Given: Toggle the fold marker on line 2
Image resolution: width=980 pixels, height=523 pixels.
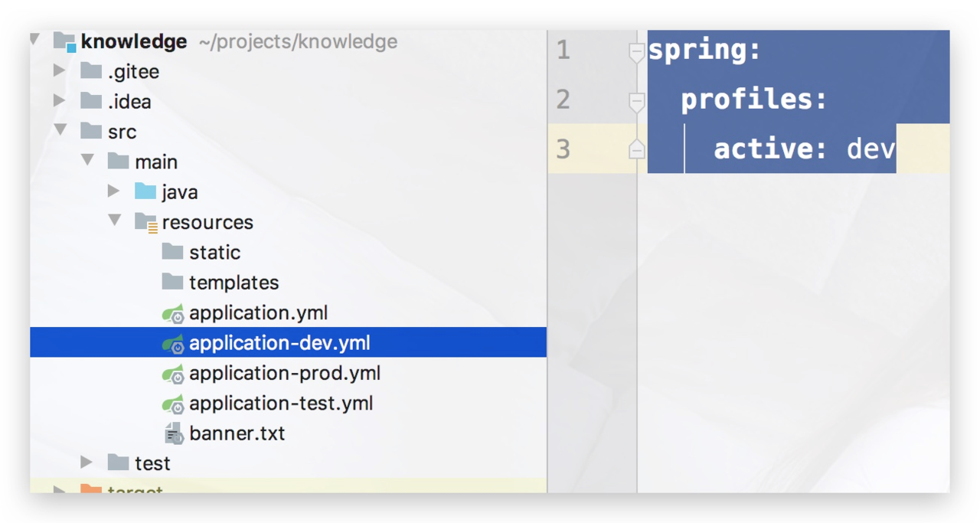Looking at the screenshot, I should (636, 101).
